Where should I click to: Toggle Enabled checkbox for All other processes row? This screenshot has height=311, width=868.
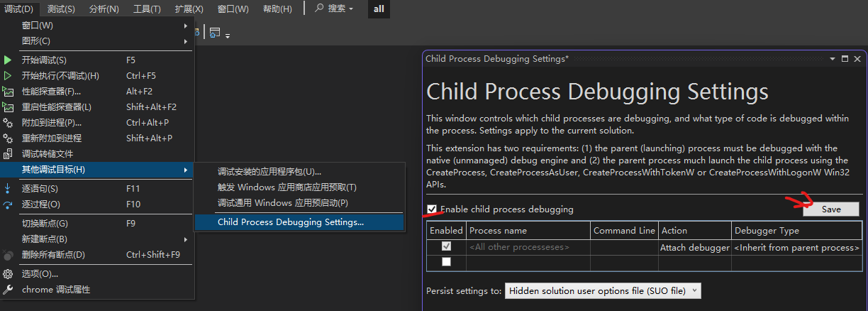click(x=446, y=247)
